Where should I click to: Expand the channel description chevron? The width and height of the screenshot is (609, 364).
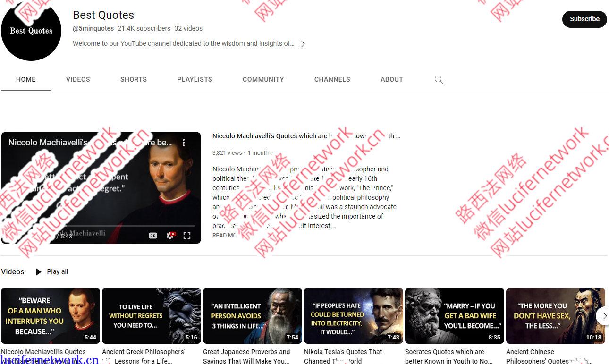coord(303,43)
